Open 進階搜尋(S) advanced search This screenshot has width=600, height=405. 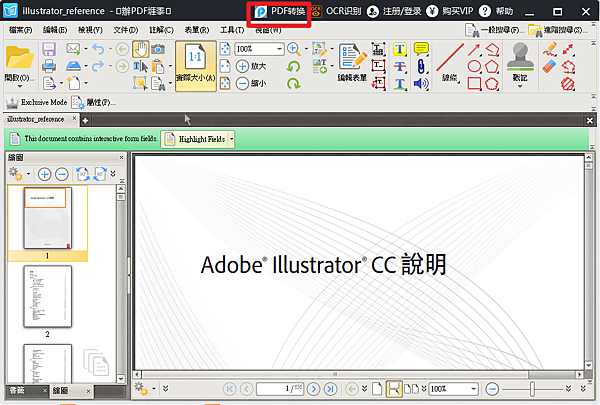[556, 30]
